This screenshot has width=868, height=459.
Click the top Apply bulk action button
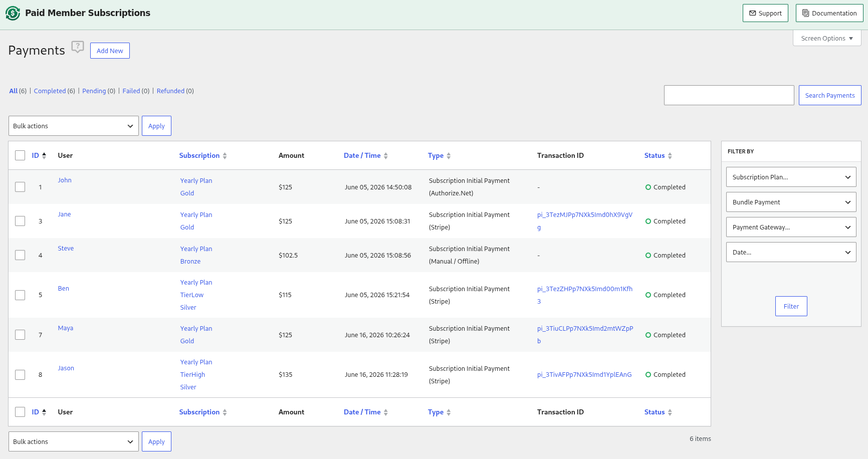(x=156, y=126)
